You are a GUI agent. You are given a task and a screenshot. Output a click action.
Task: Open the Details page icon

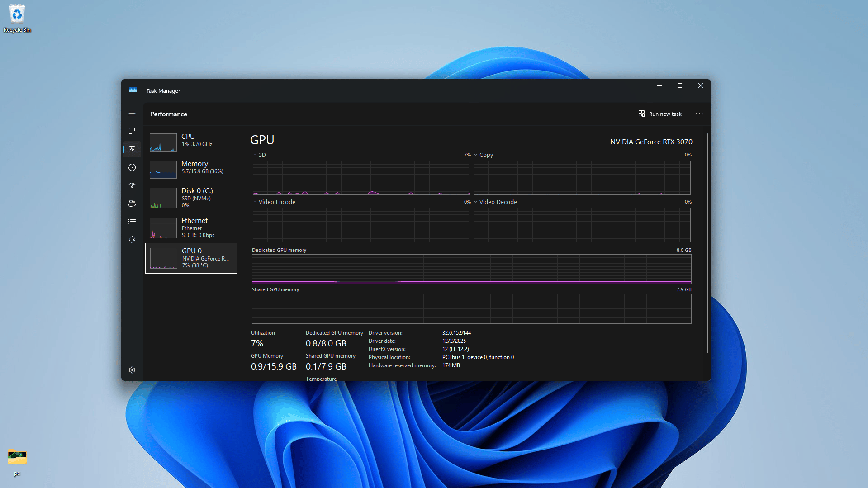[x=132, y=222]
